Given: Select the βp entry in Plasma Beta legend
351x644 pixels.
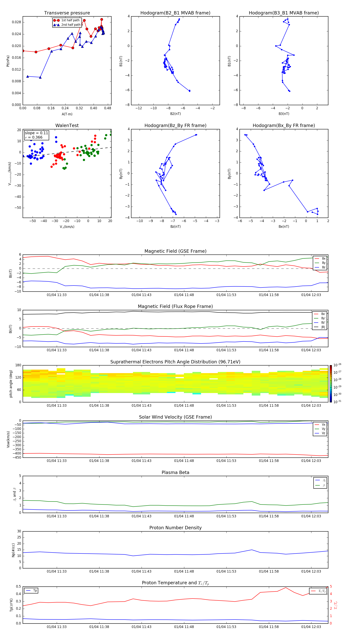Looking at the screenshot, I should click(x=320, y=480).
